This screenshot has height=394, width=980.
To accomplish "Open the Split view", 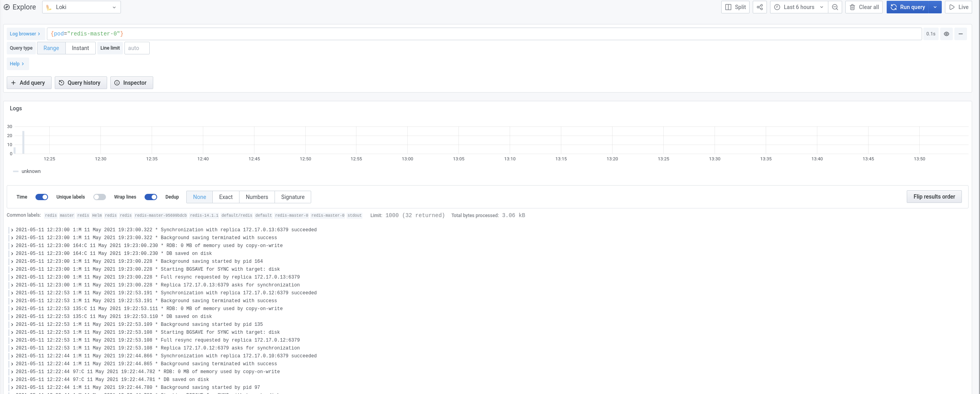I will pos(735,7).
